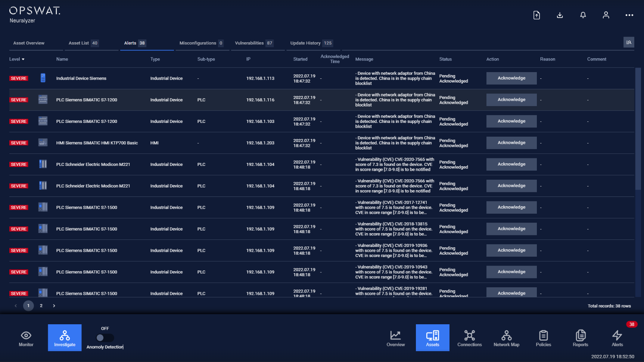
Task: Click the red 38 alerts badge
Action: click(x=632, y=324)
